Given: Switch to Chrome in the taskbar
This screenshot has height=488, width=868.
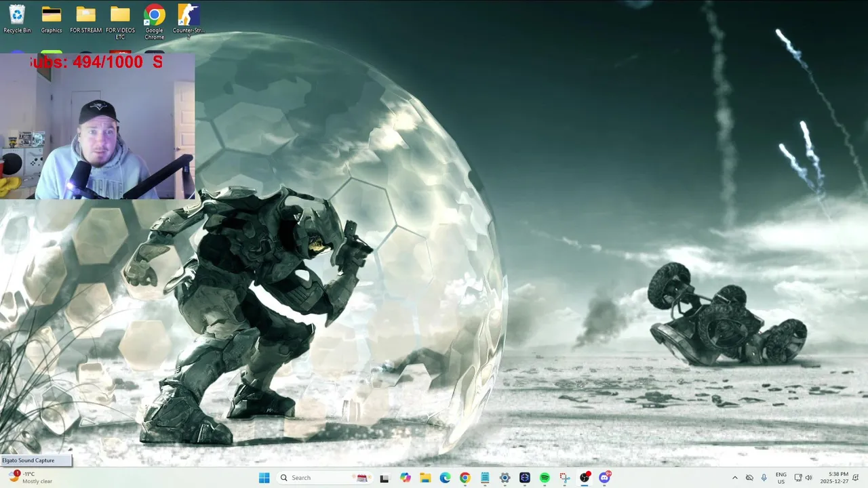Looking at the screenshot, I should 465,478.
